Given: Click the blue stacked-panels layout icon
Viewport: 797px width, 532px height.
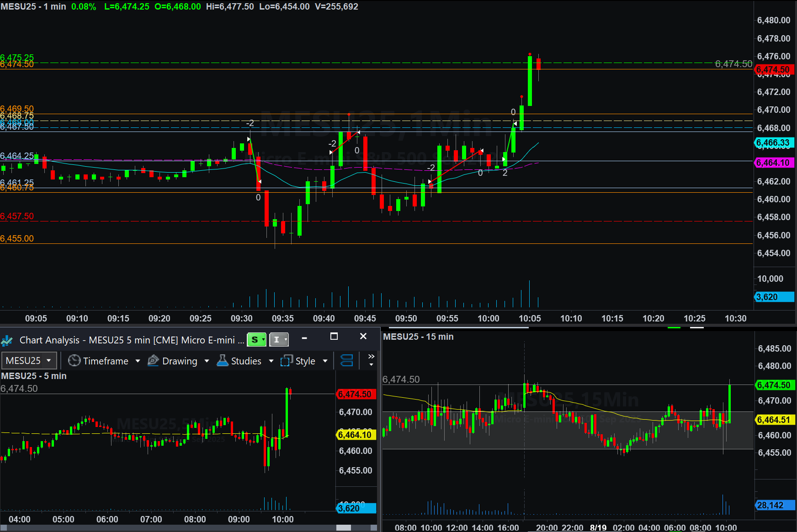Looking at the screenshot, I should tap(347, 361).
